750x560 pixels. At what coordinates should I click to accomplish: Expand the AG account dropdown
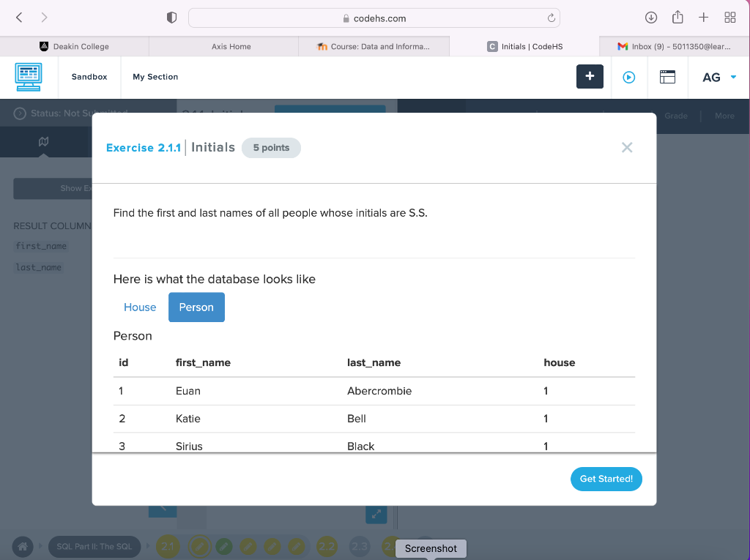point(719,78)
